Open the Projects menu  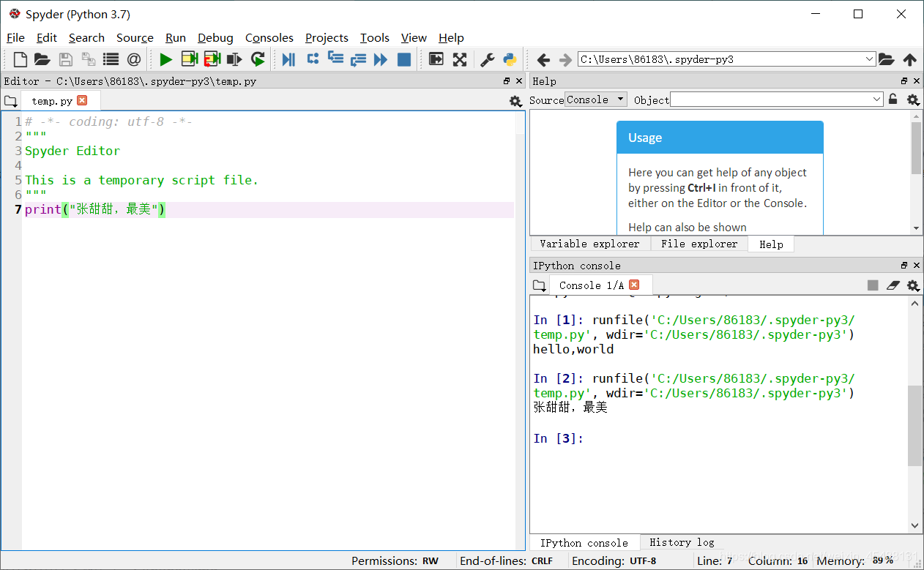coord(327,37)
